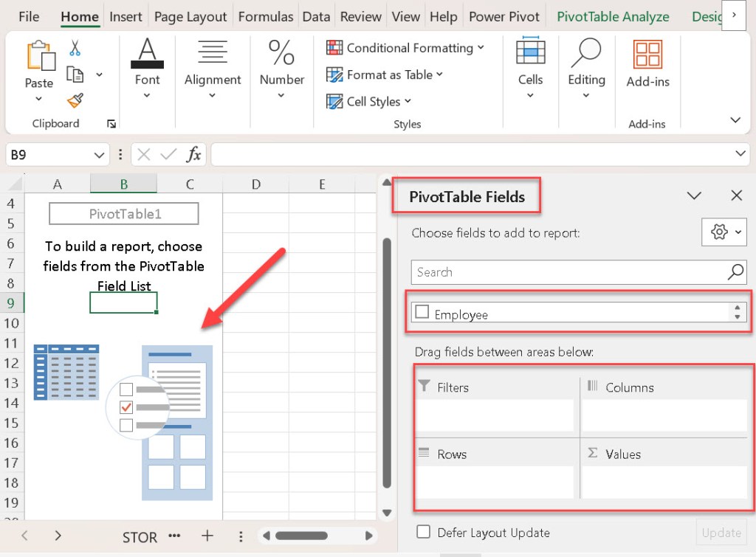Switch to the Insert tab

tap(126, 17)
